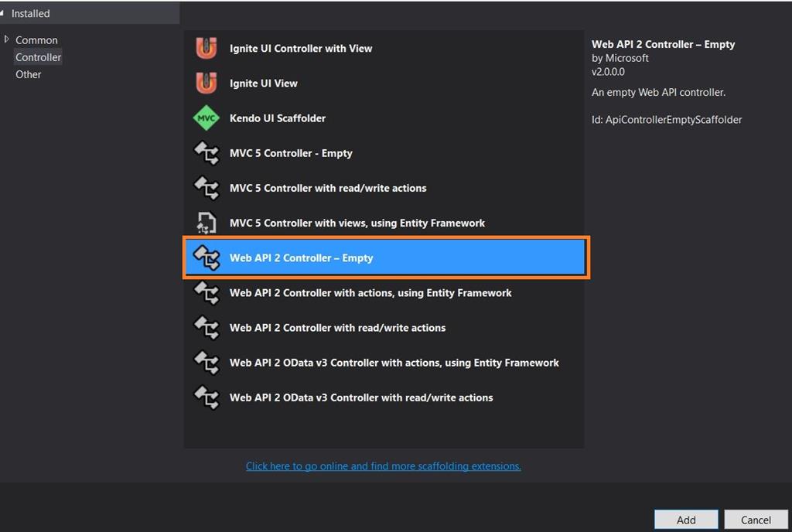Click the Add button
Viewport: 792px width, 532px height.
coord(686,520)
